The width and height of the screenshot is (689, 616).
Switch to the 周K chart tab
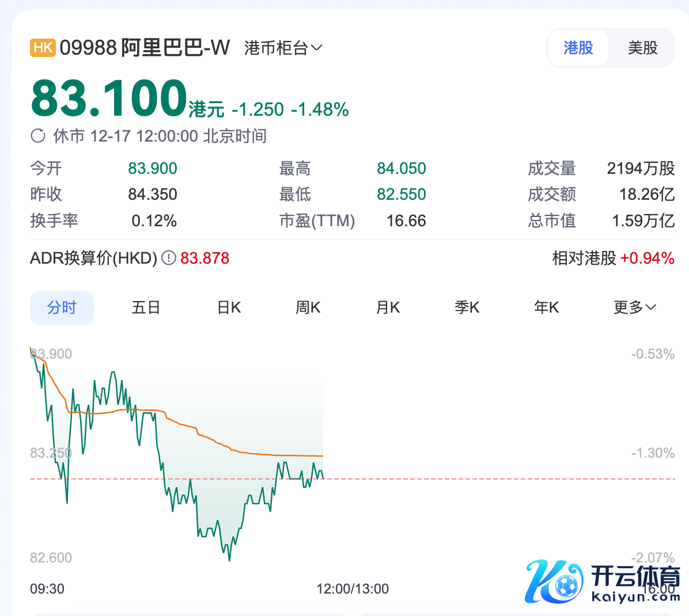click(x=308, y=307)
